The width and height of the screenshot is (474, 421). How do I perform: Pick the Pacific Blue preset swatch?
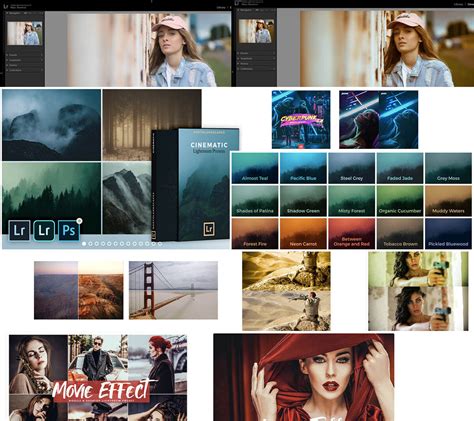click(x=303, y=168)
